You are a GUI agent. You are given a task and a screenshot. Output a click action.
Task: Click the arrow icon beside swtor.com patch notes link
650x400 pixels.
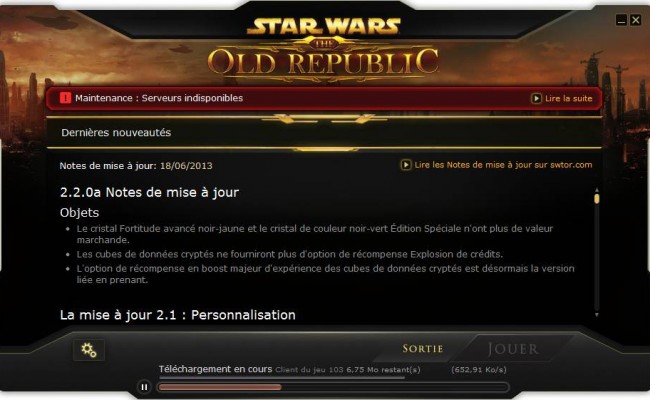405,165
